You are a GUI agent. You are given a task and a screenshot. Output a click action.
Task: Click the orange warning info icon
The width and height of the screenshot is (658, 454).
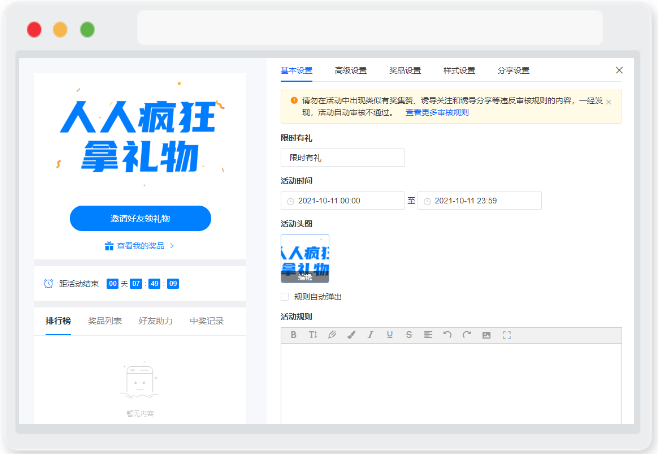point(294,100)
